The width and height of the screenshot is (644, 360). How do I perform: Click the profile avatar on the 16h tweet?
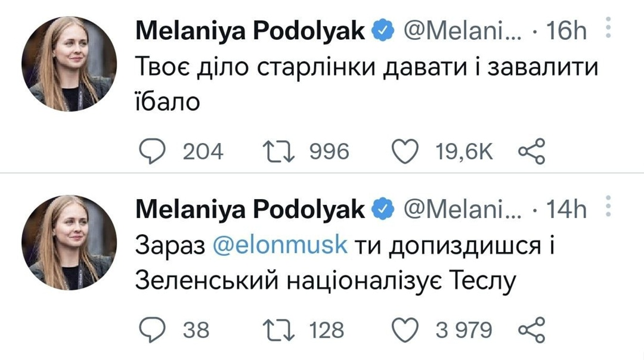(69, 63)
